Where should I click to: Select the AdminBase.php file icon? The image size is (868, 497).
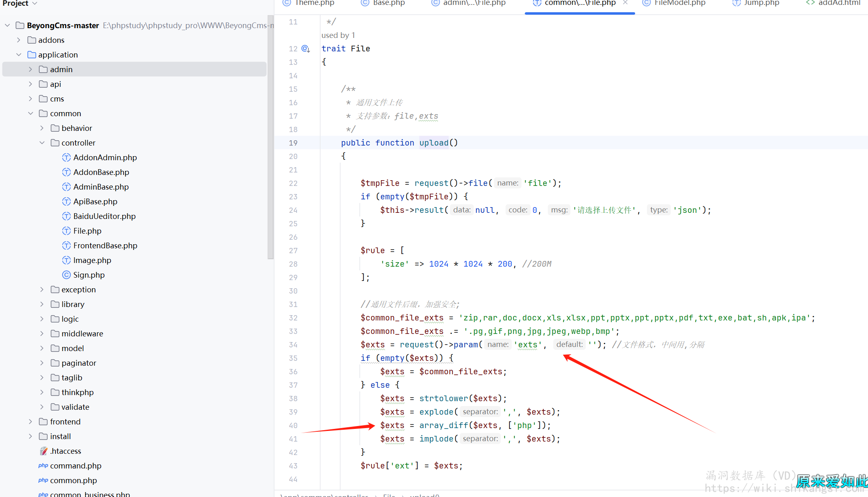[x=66, y=187]
